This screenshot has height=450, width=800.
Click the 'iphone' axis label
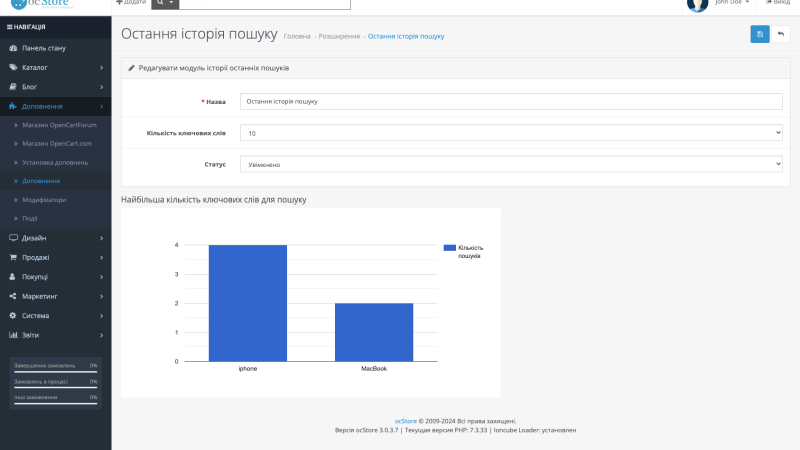tap(248, 368)
